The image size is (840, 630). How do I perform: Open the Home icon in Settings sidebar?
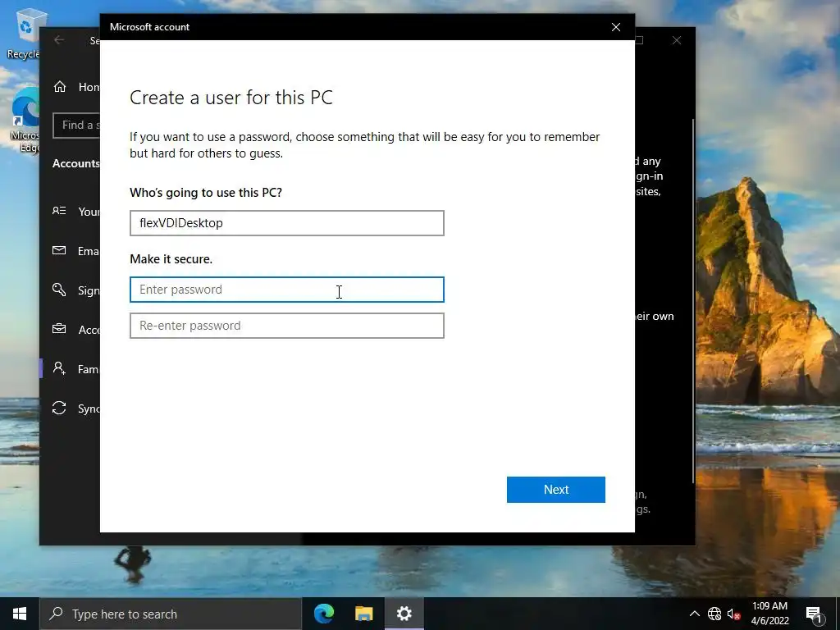[59, 87]
